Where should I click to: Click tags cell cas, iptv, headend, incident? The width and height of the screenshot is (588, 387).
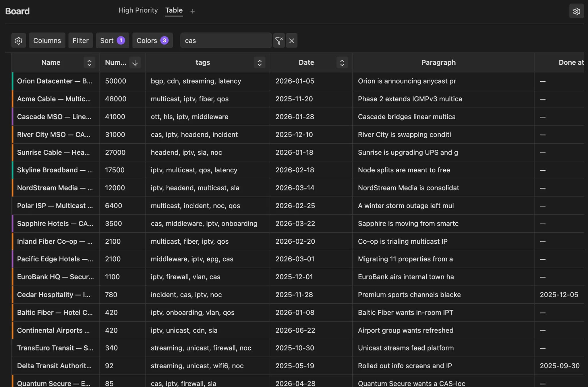[194, 134]
